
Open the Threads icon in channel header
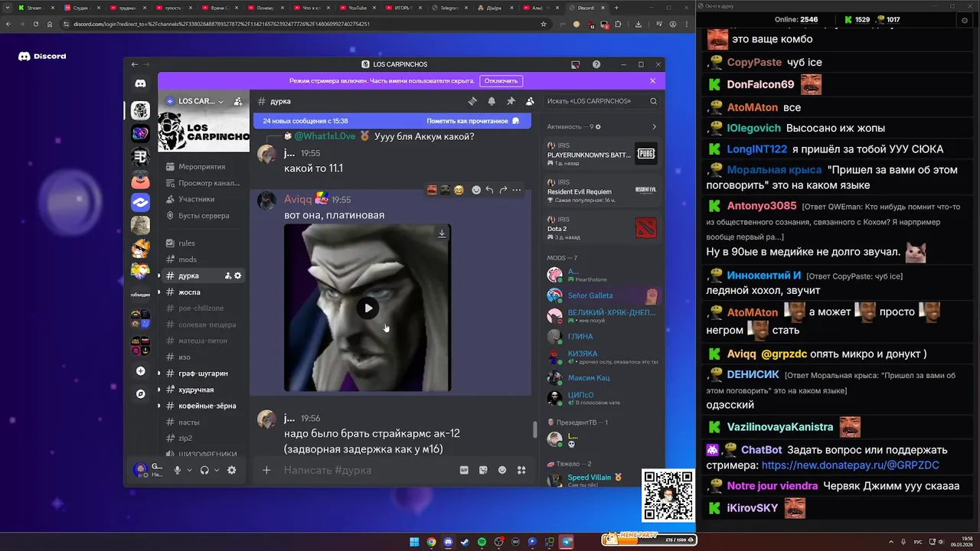pyautogui.click(x=472, y=101)
